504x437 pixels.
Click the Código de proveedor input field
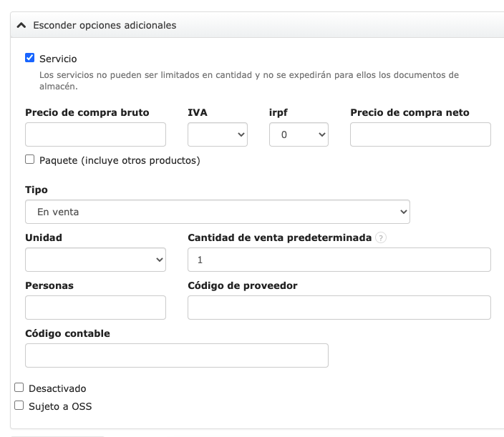[x=339, y=308]
